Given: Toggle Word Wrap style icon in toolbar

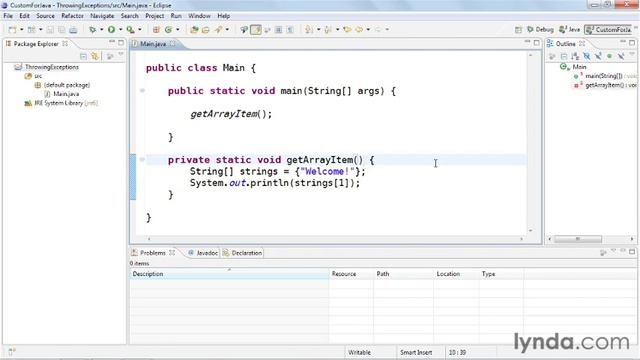Looking at the screenshot, I should click(x=267, y=30).
